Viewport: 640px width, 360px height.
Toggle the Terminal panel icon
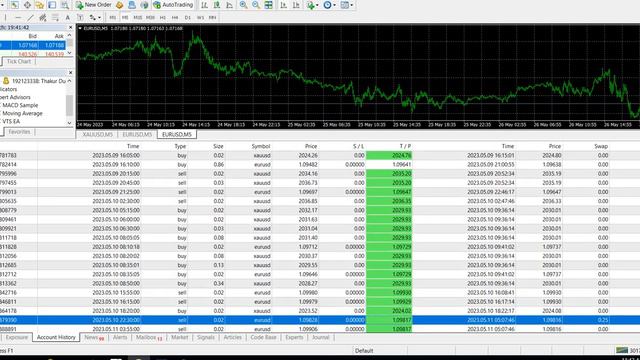click(x=52, y=5)
